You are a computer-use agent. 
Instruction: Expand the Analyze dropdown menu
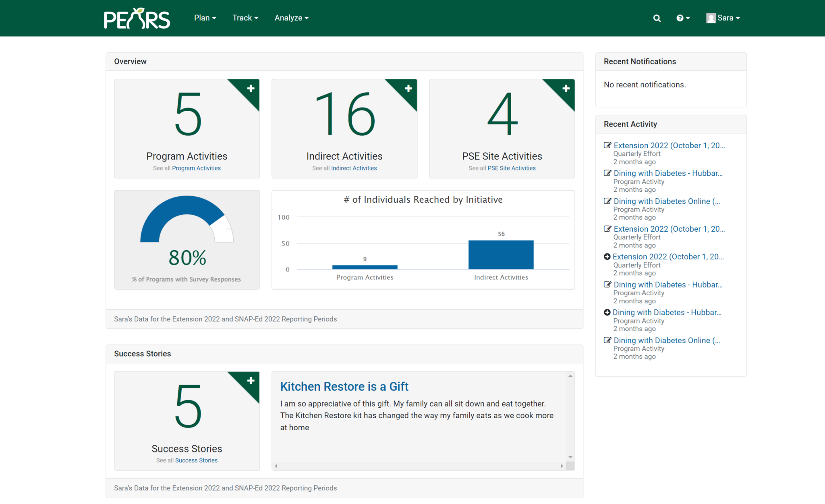pos(291,18)
